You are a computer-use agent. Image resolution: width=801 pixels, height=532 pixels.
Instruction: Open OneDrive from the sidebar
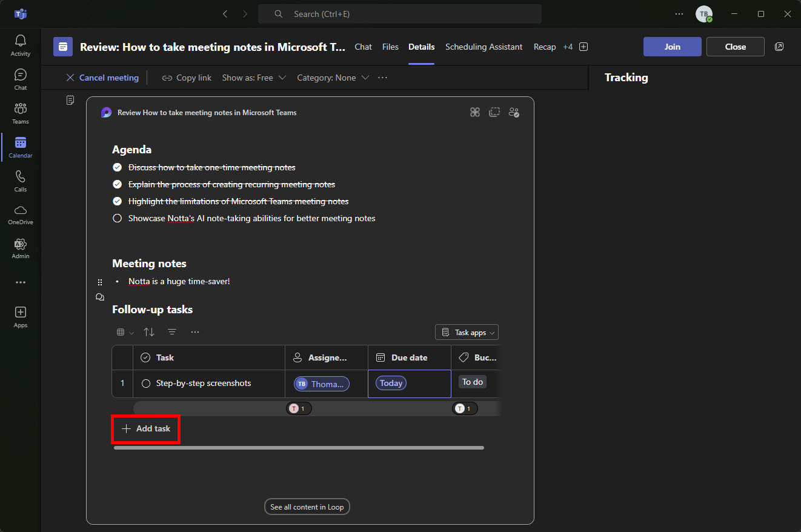click(21, 214)
